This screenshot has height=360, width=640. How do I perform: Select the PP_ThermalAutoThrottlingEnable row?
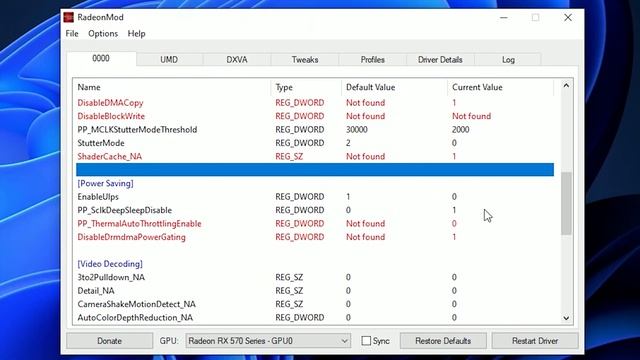click(315, 224)
